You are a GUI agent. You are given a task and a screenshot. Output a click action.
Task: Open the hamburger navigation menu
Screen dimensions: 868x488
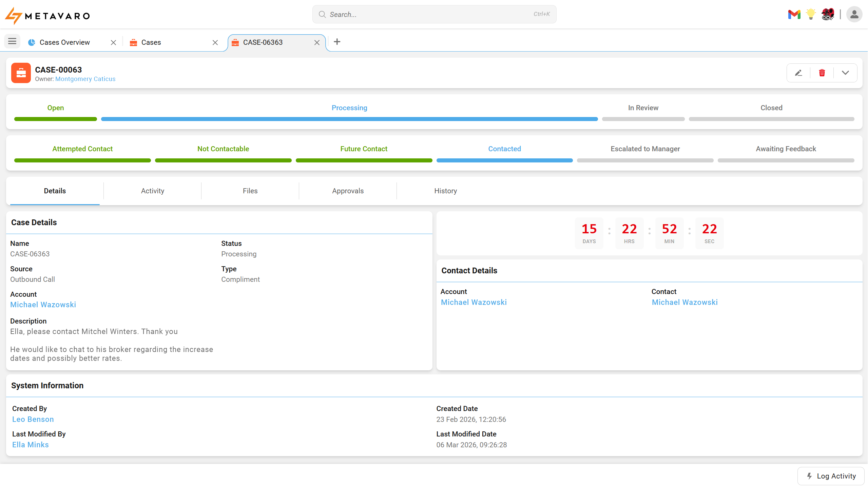click(12, 41)
